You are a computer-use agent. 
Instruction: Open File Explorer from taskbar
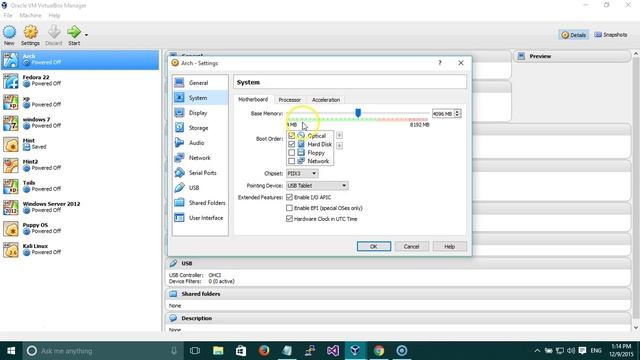click(x=218, y=351)
